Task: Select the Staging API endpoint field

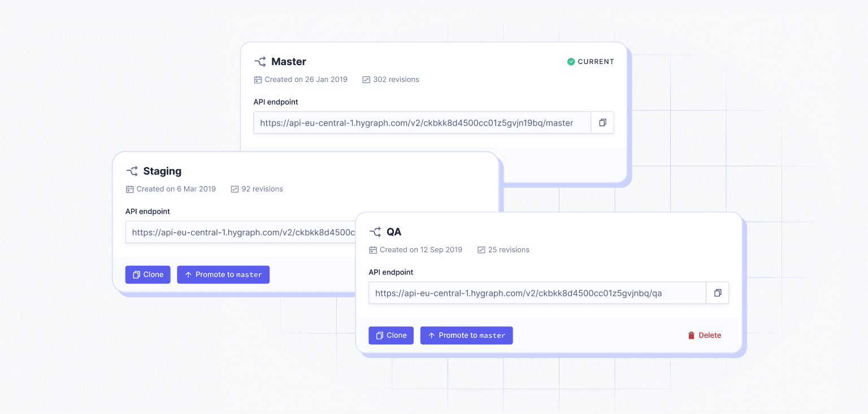Action: point(240,232)
